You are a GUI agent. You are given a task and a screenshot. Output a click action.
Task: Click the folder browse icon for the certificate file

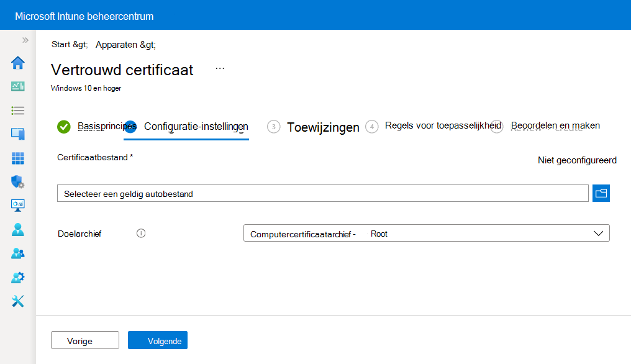coord(601,193)
